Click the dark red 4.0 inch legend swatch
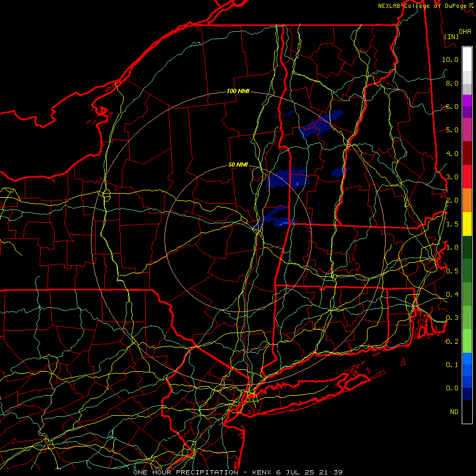Image resolution: width=476 pixels, height=476 pixels. coord(467,153)
